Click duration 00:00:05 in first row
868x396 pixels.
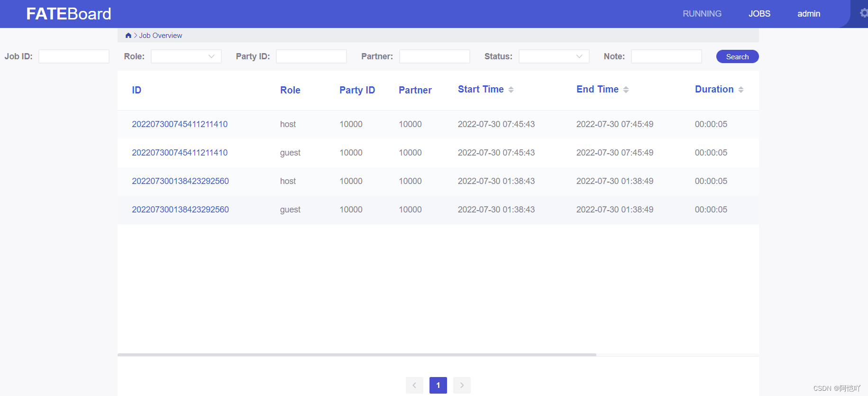point(711,124)
